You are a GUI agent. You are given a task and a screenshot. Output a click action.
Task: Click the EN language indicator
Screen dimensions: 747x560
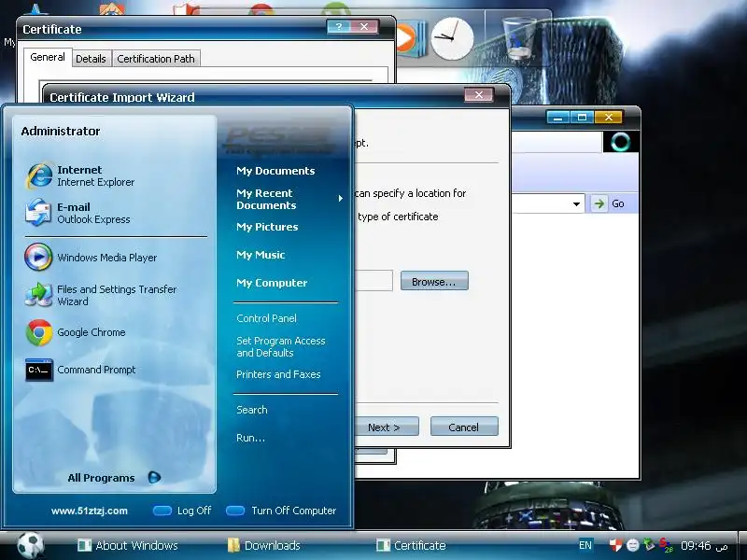click(585, 545)
